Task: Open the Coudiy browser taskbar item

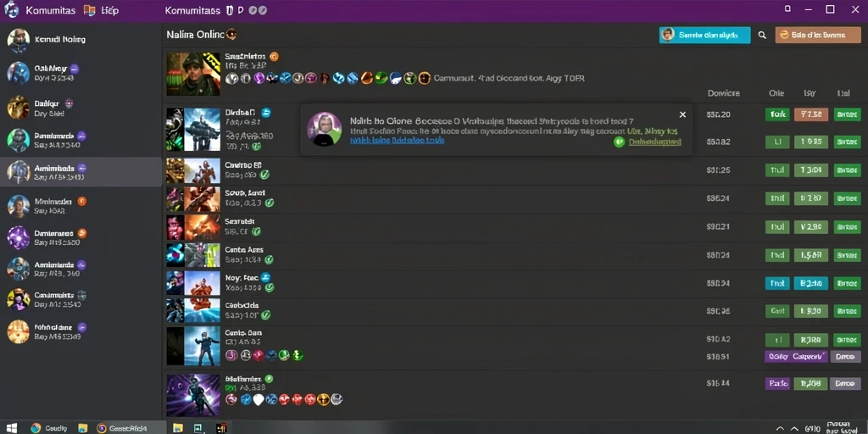Action: [49, 427]
